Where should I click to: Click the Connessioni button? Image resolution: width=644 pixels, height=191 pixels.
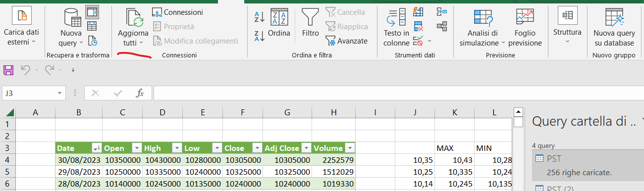click(177, 12)
